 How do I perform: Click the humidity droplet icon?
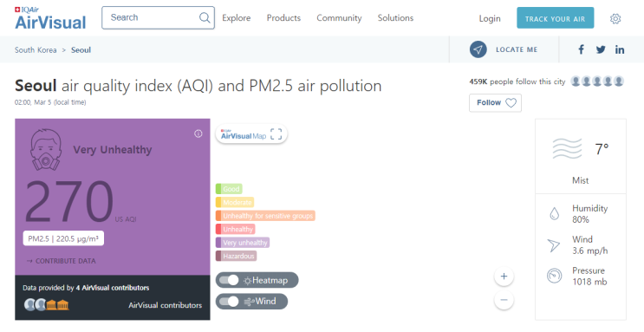[x=555, y=213]
